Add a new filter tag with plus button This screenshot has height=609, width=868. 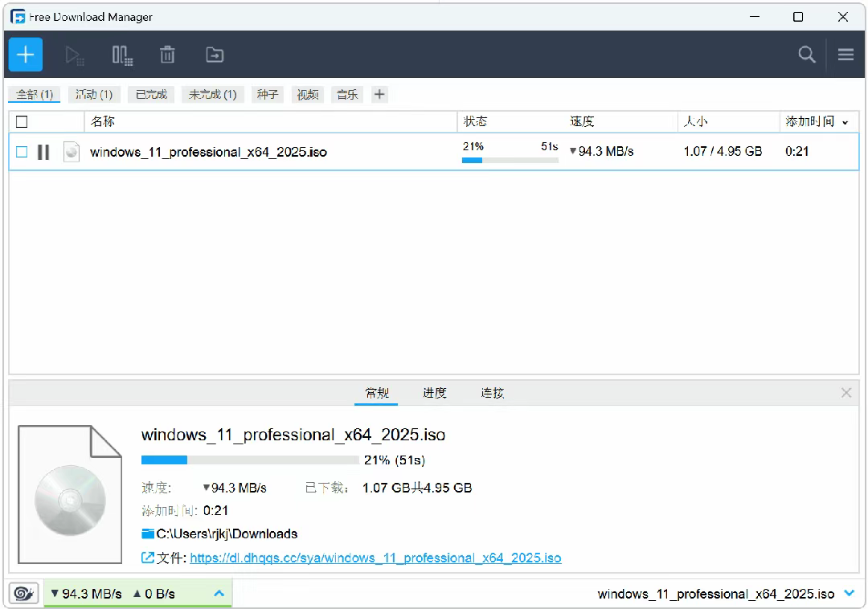[x=379, y=95]
